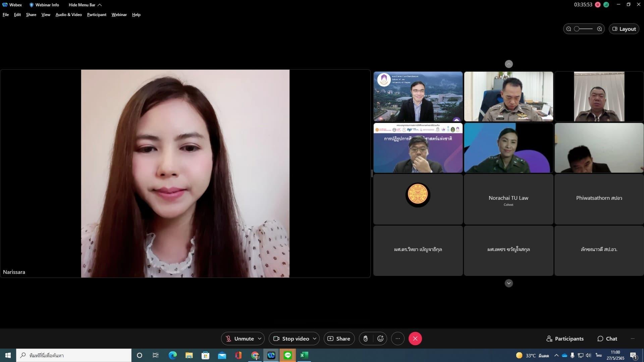This screenshot has width=644, height=362.
Task: Open panel options ellipsis beside Chat
Action: coord(633,339)
